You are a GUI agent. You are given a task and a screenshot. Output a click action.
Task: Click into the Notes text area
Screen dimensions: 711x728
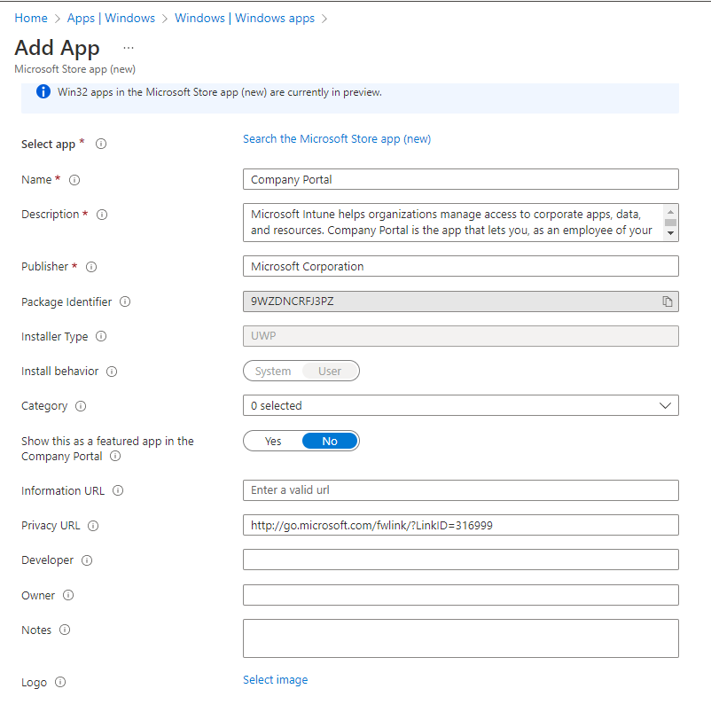(460, 638)
